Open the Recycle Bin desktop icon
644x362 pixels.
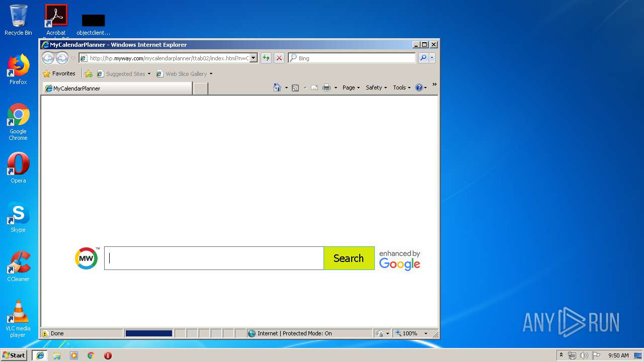click(x=18, y=20)
